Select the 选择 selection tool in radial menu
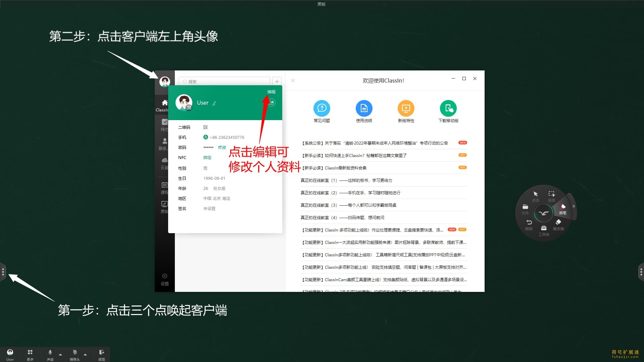The width and height of the screenshot is (644, 362). (x=552, y=196)
